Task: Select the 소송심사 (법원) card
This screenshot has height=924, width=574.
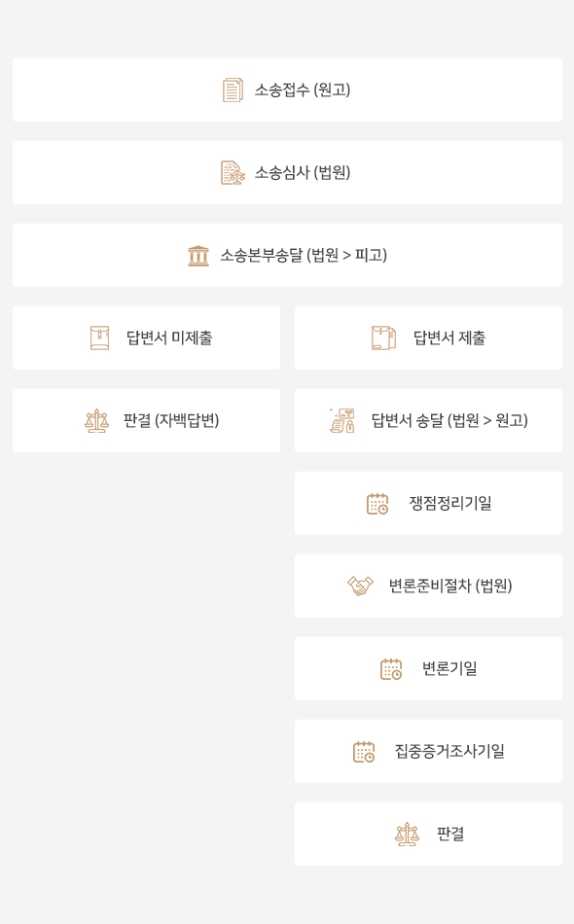Action: pos(287,173)
